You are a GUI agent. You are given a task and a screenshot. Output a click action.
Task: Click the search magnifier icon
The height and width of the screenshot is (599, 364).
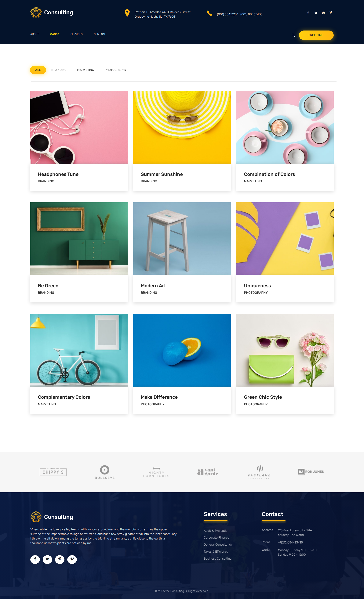(293, 35)
